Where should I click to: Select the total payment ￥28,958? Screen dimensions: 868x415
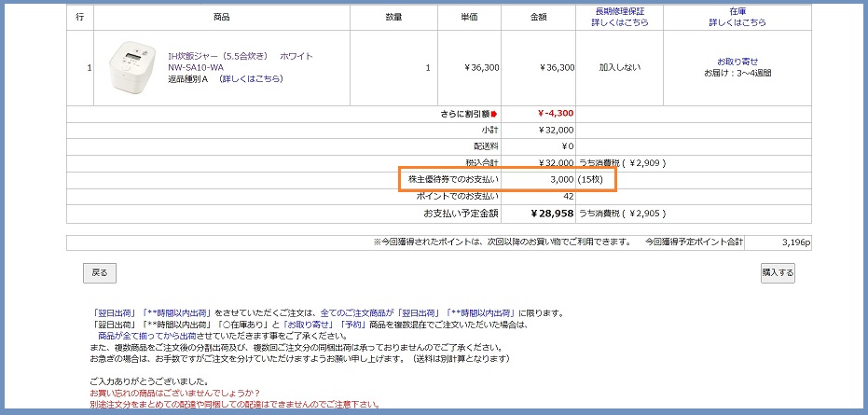pyautogui.click(x=553, y=213)
